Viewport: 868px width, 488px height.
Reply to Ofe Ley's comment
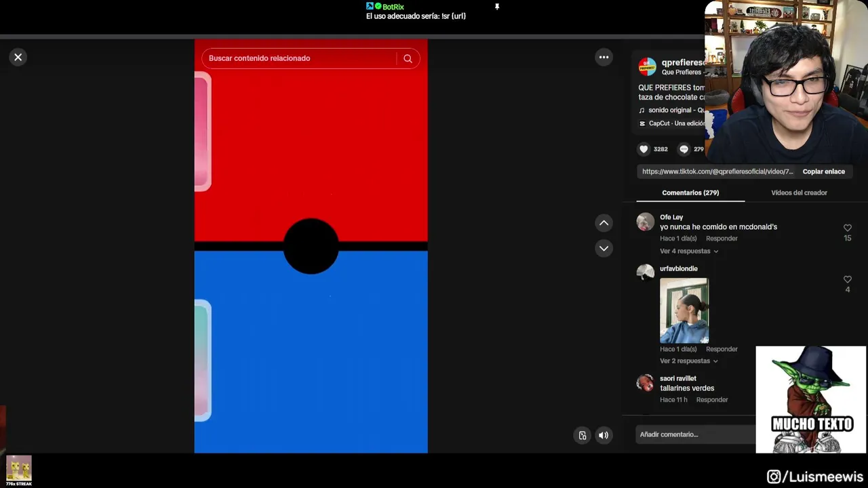coord(722,239)
